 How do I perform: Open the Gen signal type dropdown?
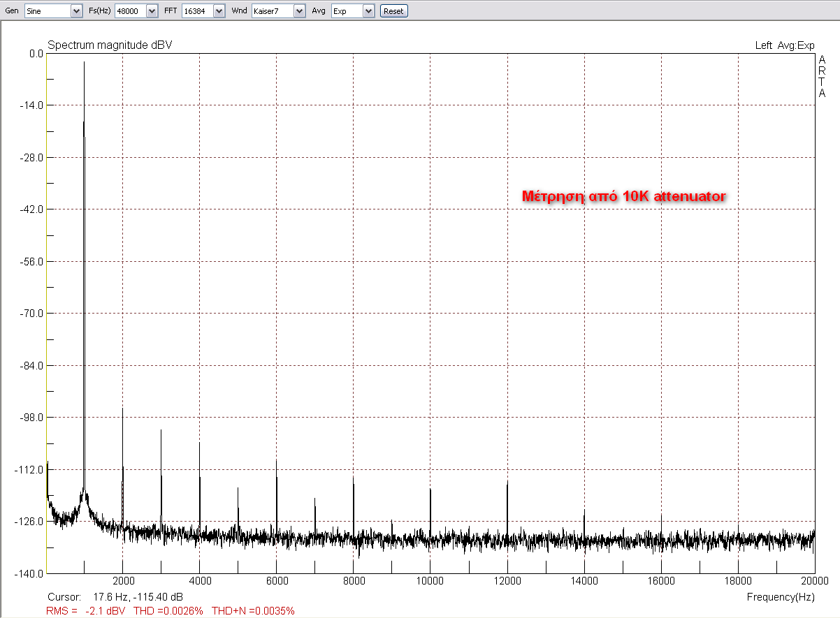76,11
